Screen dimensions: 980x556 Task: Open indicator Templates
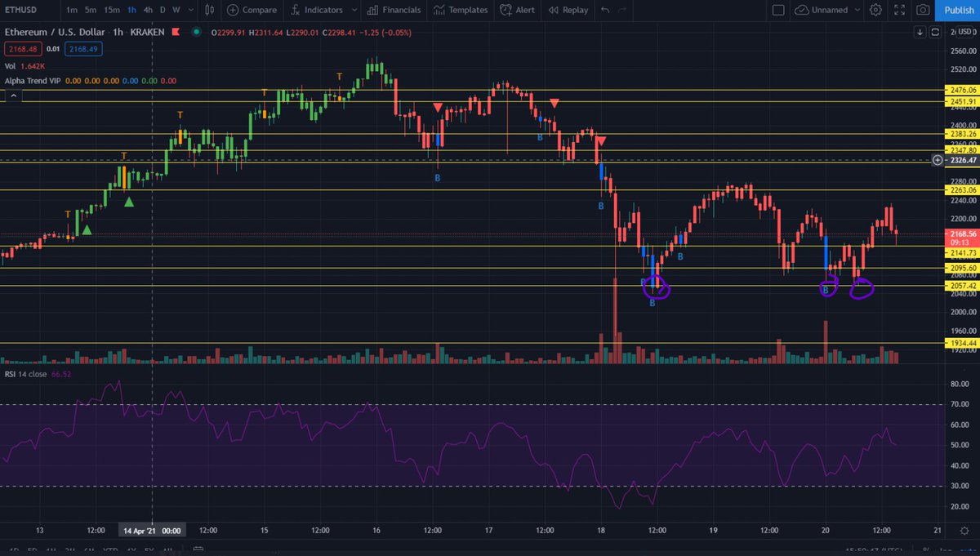(461, 10)
